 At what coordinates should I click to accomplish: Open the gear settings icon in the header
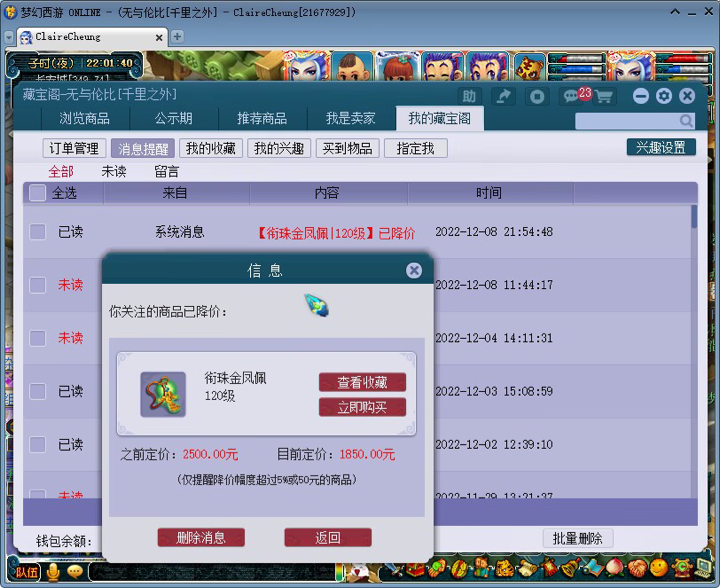[664, 96]
